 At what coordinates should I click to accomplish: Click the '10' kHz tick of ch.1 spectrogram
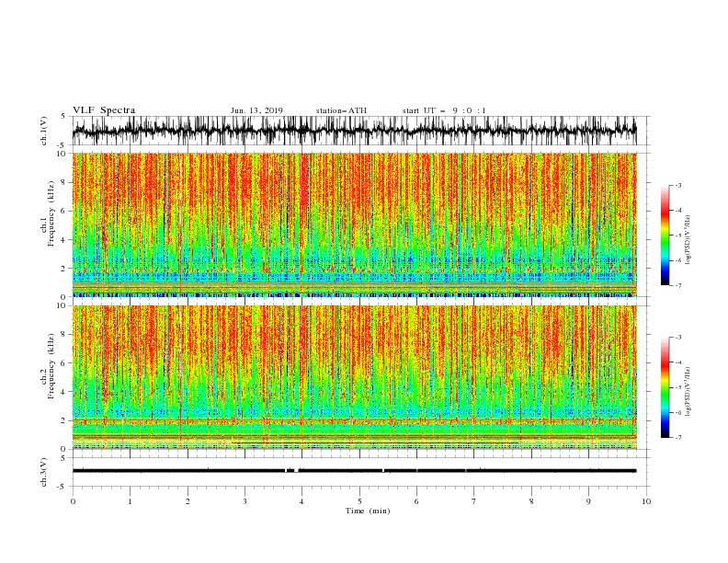(62, 154)
